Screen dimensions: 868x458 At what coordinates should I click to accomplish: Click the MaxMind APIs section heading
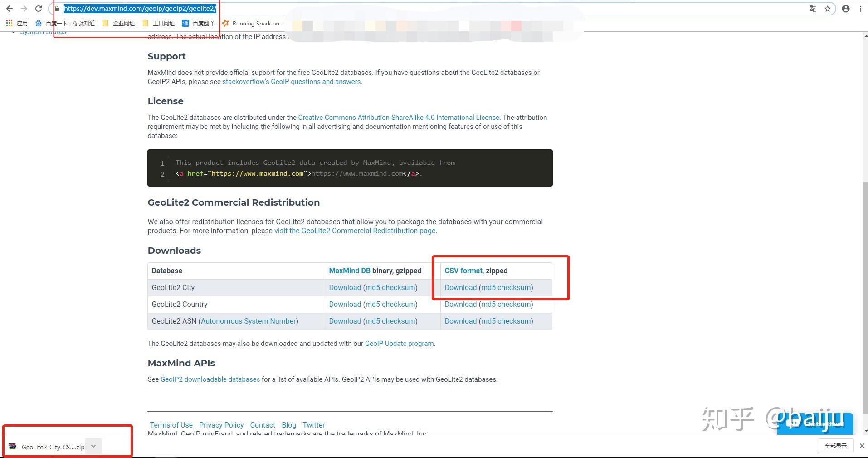click(x=181, y=363)
